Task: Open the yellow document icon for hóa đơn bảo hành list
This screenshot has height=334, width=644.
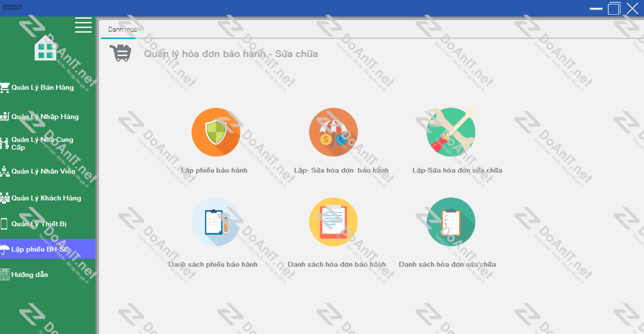Action: tap(333, 222)
